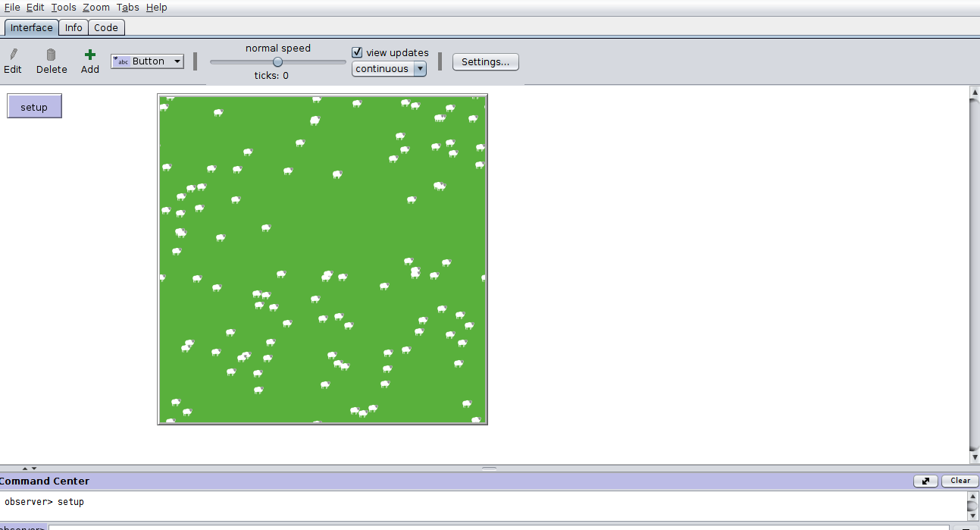Open the Button widget type dropdown
The width and height of the screenshot is (980, 530).
coord(147,61)
